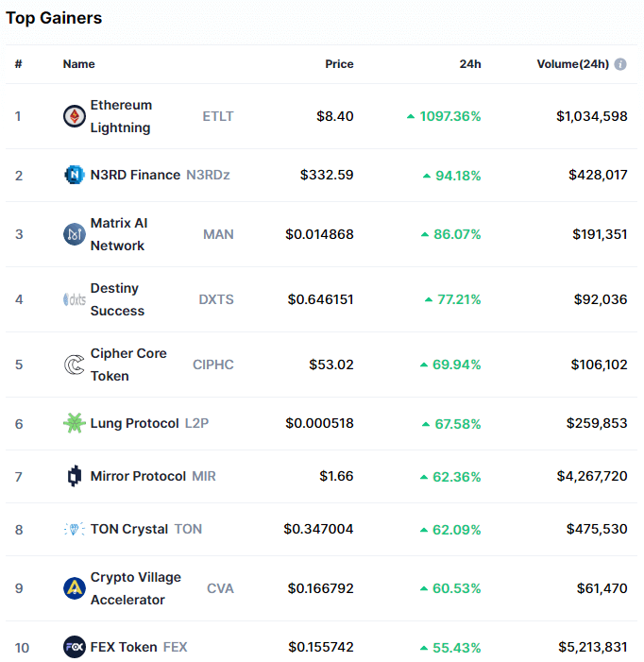Click the CIPHC ticker symbol
This screenshot has height=662, width=644.
[x=213, y=365]
